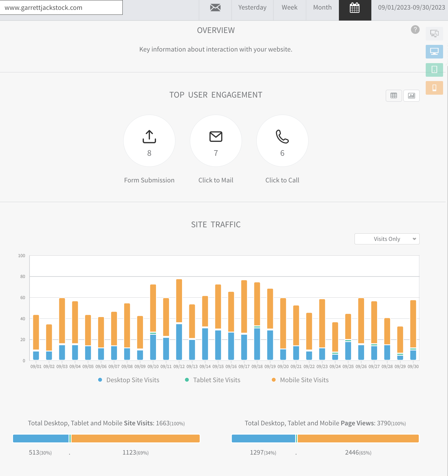Open the Visits Only dropdown
448x476 pixels.
[x=387, y=239]
